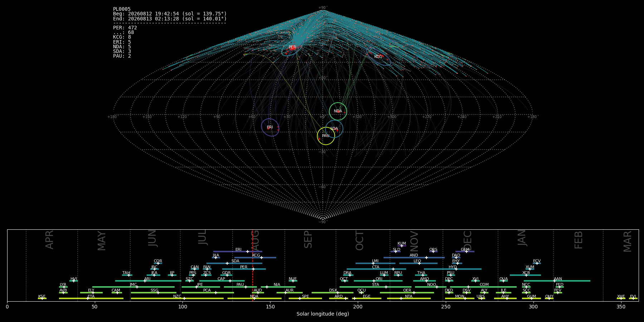Screen dimensions: 644x322
Task: Click the GEM shower bar in timeline
Action: click(465, 252)
